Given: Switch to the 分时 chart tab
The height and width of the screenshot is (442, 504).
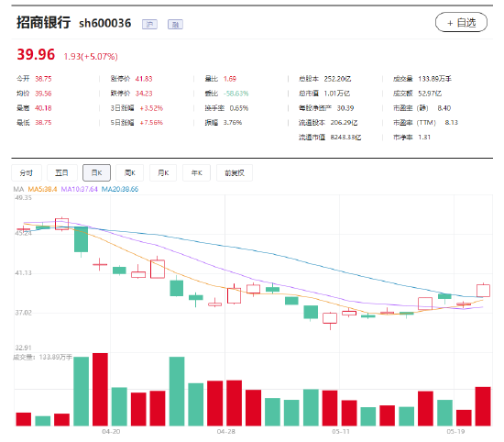Looking at the screenshot, I should 27,172.
